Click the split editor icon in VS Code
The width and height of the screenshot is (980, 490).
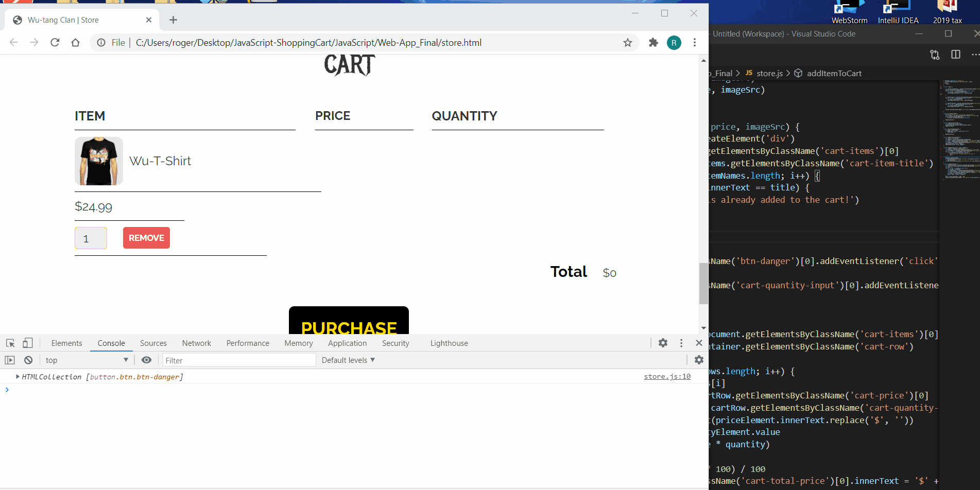[x=956, y=54]
